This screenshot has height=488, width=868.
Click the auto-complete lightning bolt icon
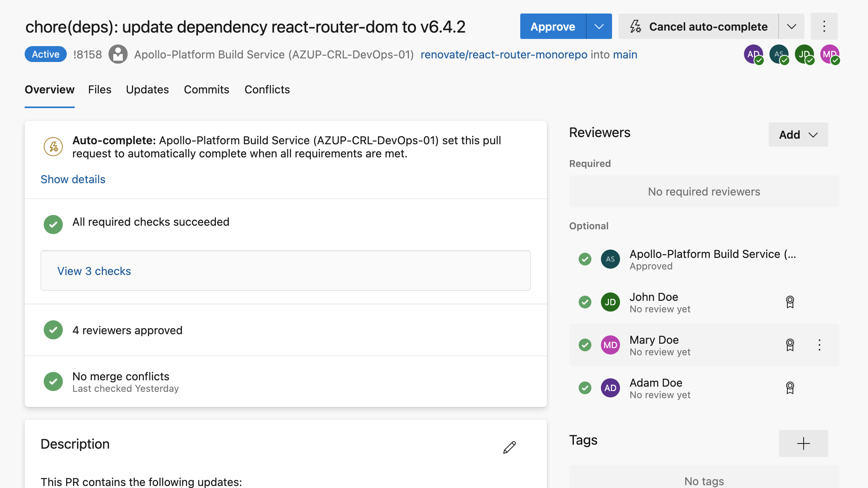pyautogui.click(x=53, y=146)
